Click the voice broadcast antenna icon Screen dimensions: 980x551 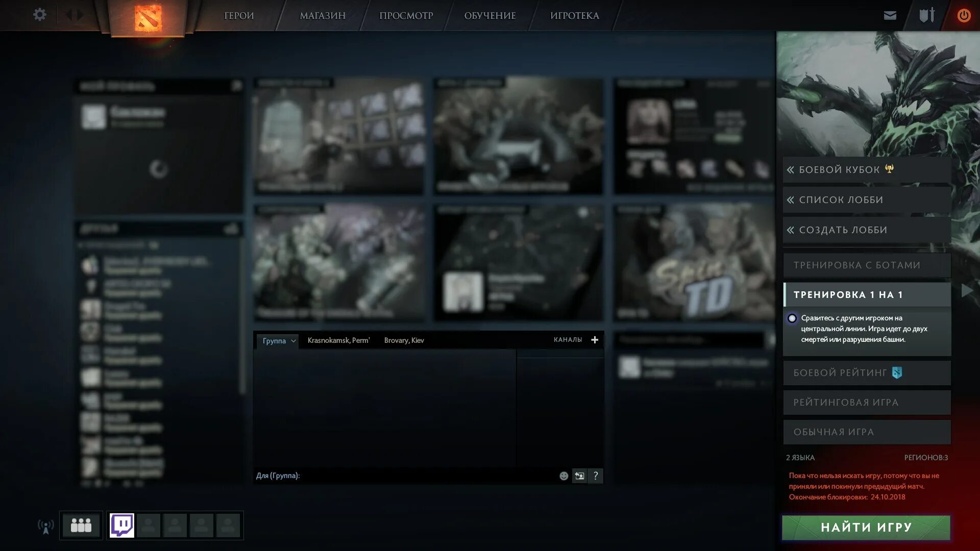(45, 526)
